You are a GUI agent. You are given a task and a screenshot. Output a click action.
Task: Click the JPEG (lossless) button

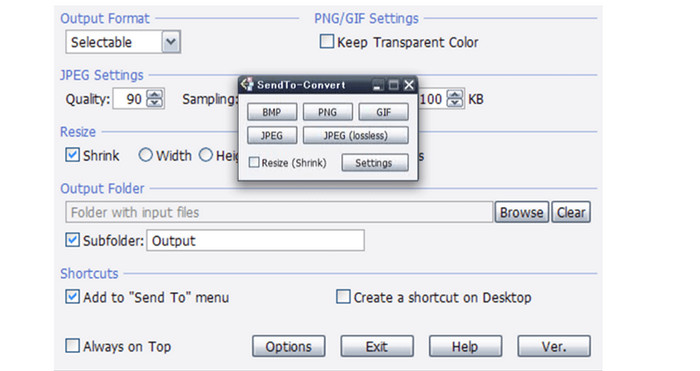click(x=355, y=135)
